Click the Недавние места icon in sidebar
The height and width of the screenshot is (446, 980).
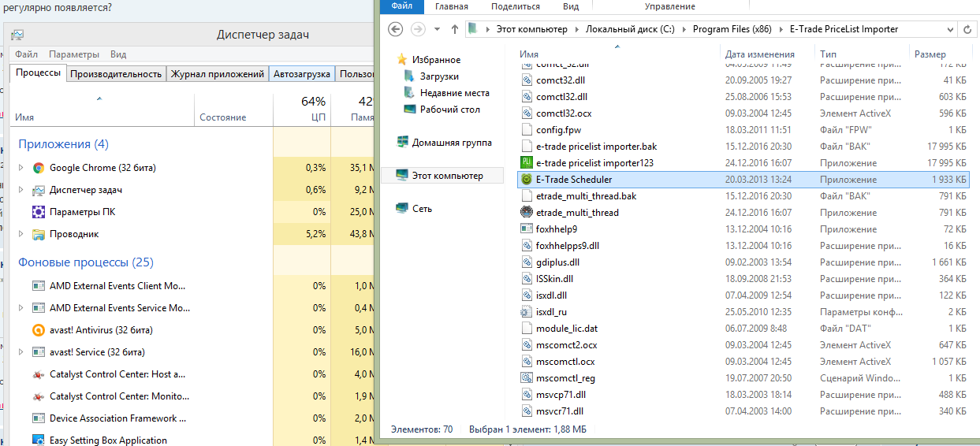(x=409, y=93)
